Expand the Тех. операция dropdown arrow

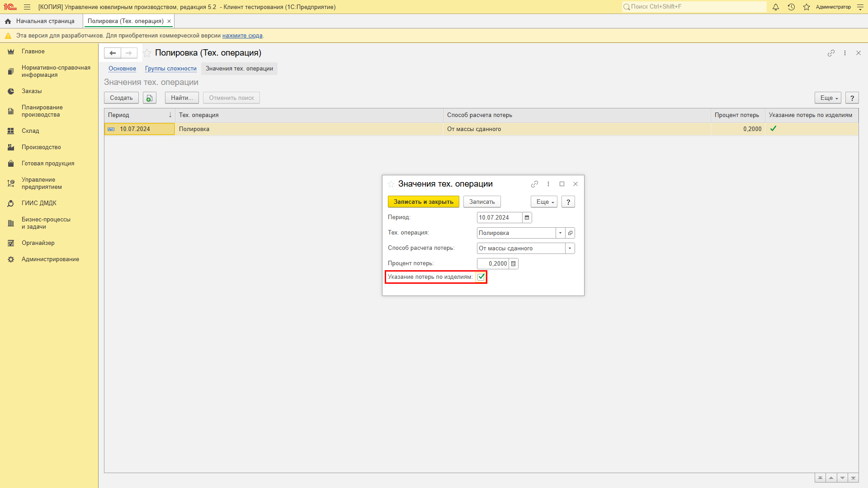click(560, 233)
